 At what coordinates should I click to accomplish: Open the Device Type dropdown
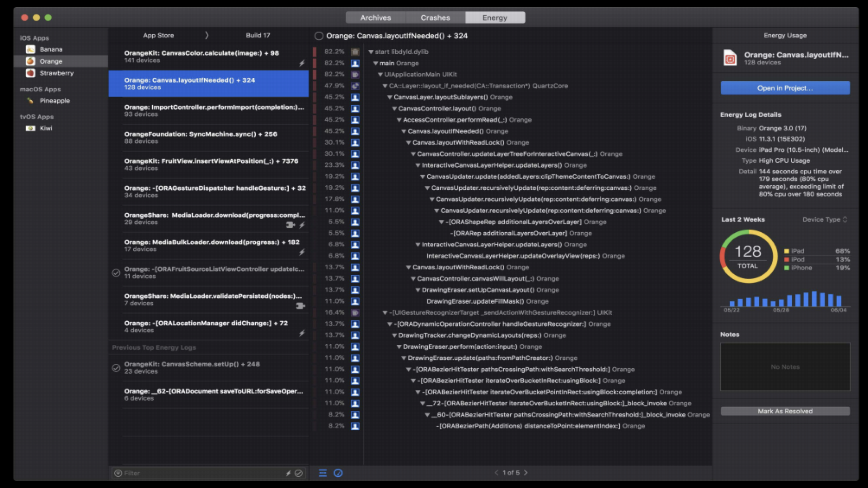coord(825,219)
